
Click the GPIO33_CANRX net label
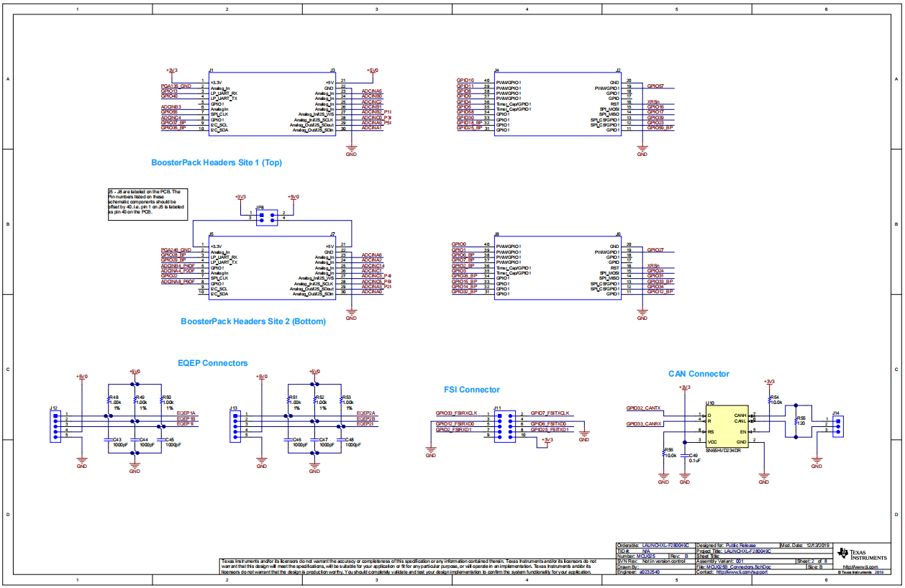(x=643, y=424)
